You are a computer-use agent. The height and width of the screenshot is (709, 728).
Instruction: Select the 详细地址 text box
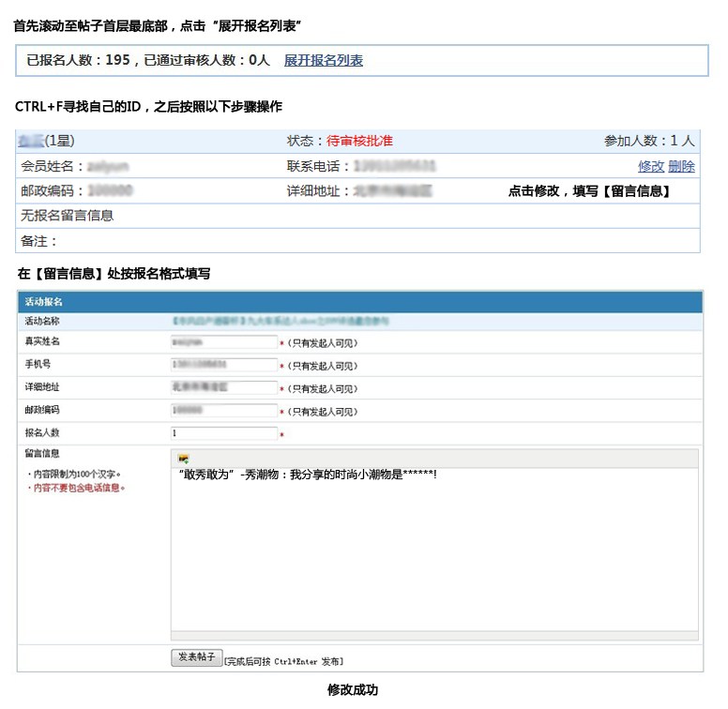click(x=224, y=387)
